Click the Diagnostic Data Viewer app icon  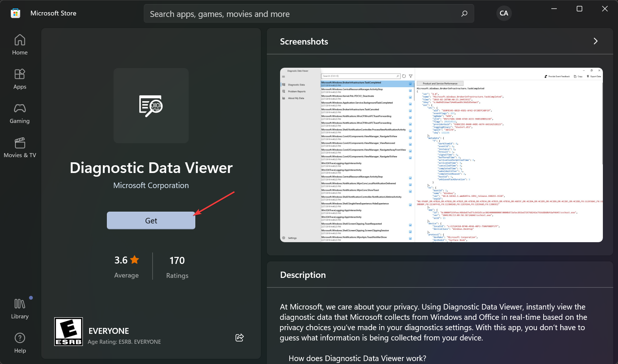click(x=151, y=106)
